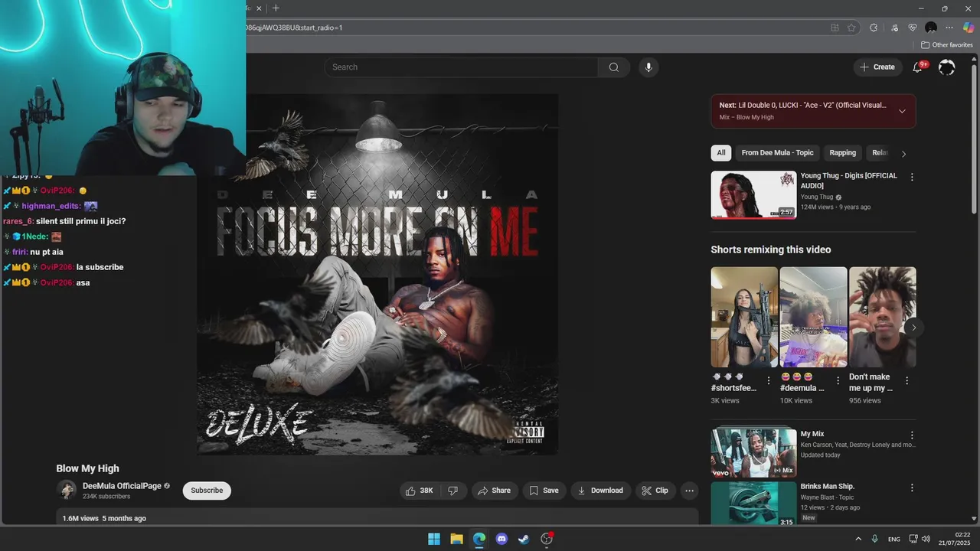
Task: Open Brinks Man Ship thumbnail
Action: tap(753, 504)
